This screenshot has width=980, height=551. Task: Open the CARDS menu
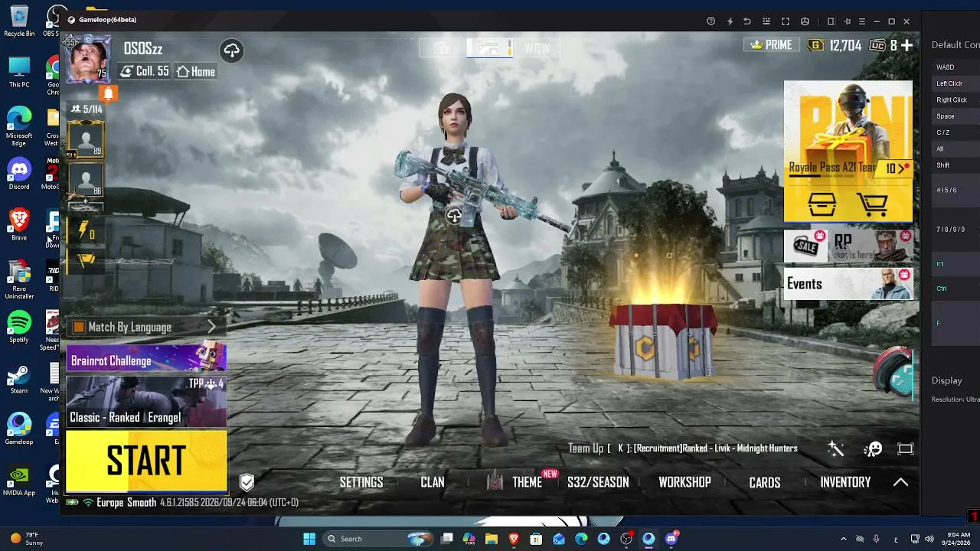point(765,482)
